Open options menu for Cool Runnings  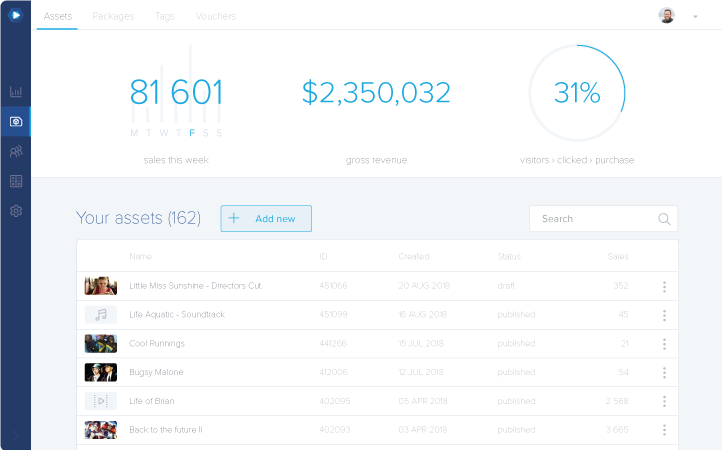pos(664,344)
